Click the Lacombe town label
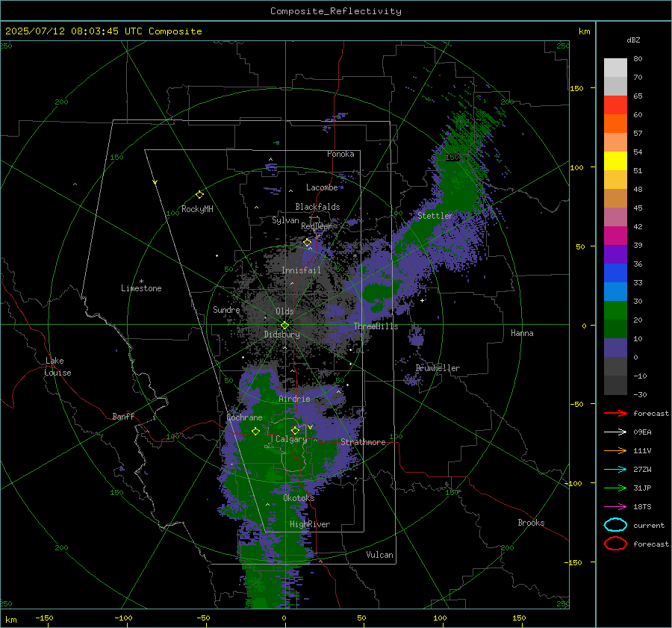This screenshot has width=672, height=628. [322, 187]
